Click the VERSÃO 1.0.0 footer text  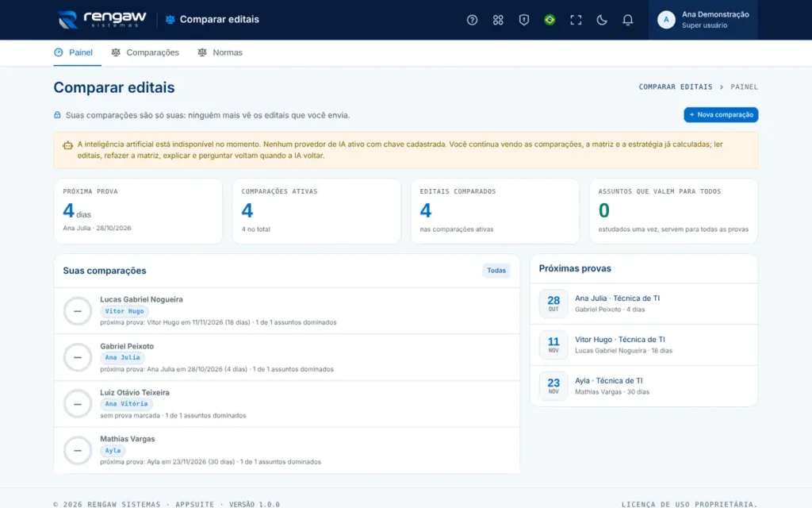(x=255, y=504)
